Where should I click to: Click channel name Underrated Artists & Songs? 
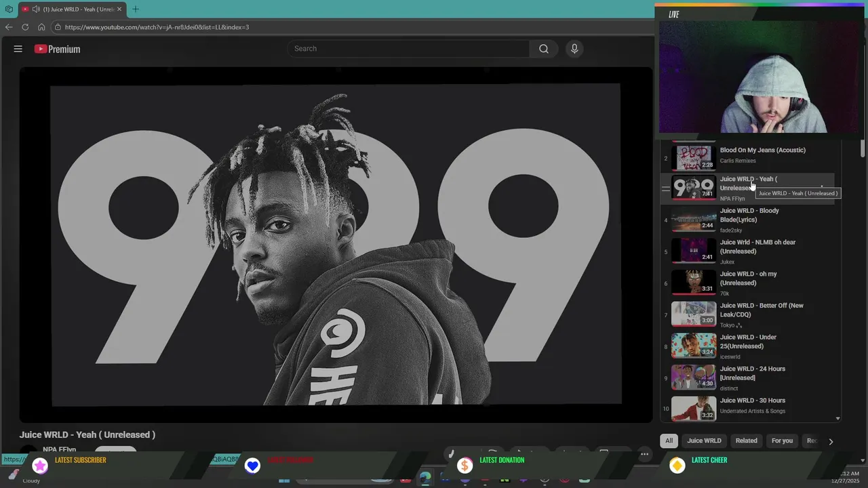tap(753, 411)
